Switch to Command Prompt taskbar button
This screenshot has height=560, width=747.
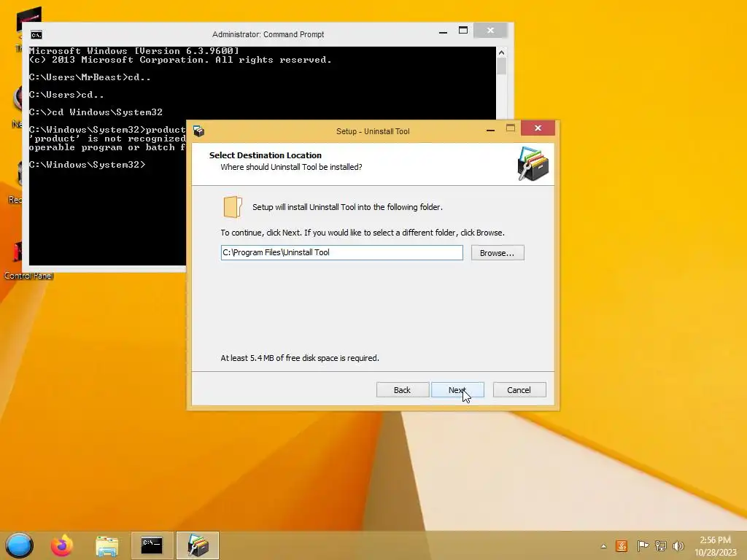(152, 545)
